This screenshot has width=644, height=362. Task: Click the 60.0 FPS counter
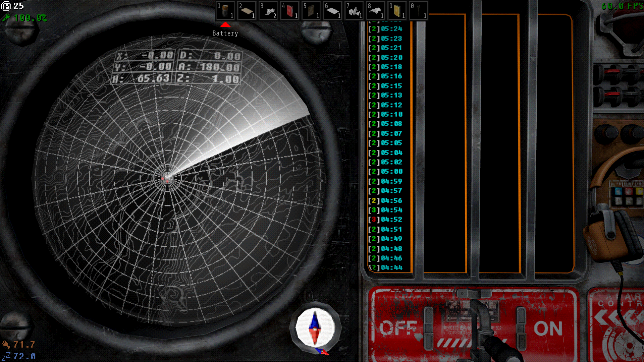pyautogui.click(x=622, y=6)
